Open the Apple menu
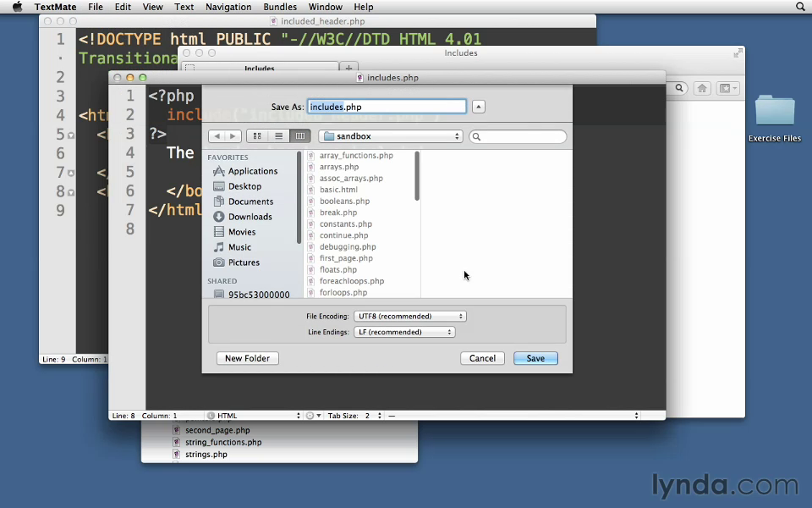Screen dimensions: 812x508 tap(17, 7)
